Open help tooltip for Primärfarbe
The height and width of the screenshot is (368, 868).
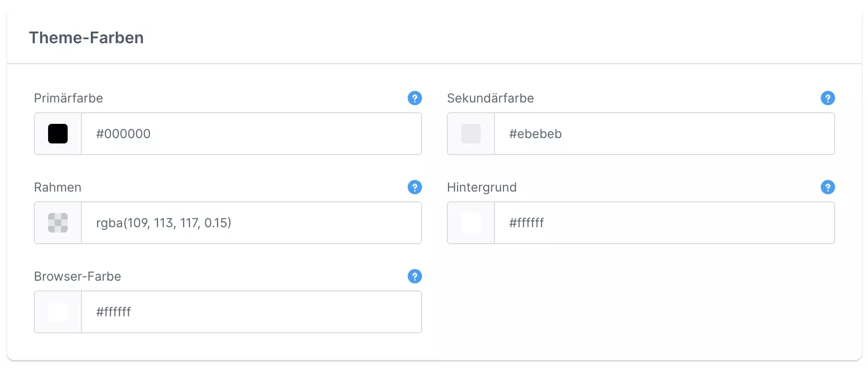(414, 98)
